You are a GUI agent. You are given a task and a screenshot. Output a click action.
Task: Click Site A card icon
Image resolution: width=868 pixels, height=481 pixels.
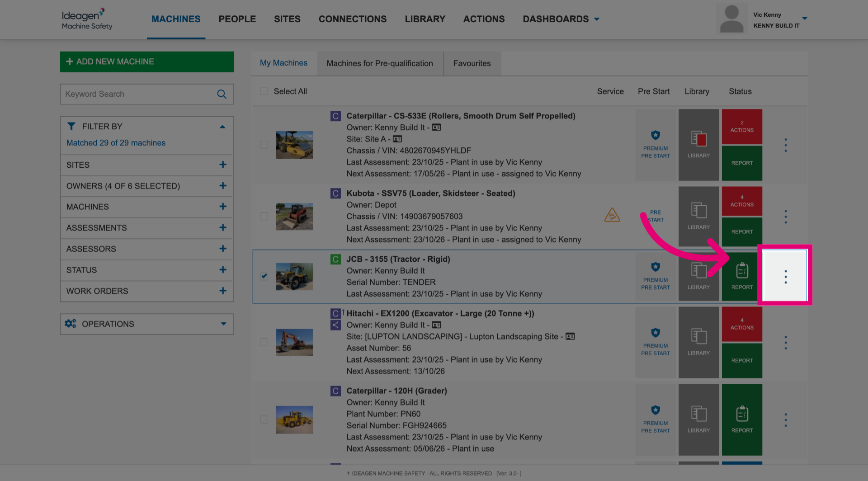click(x=397, y=139)
